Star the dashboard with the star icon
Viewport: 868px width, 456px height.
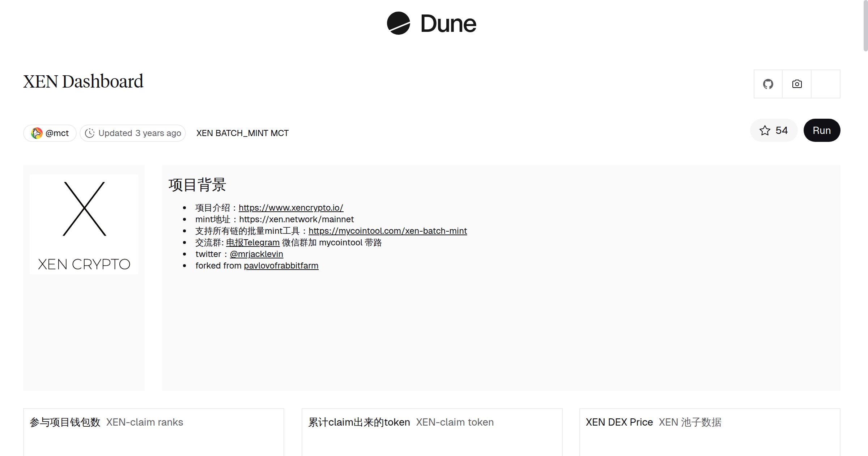click(765, 130)
